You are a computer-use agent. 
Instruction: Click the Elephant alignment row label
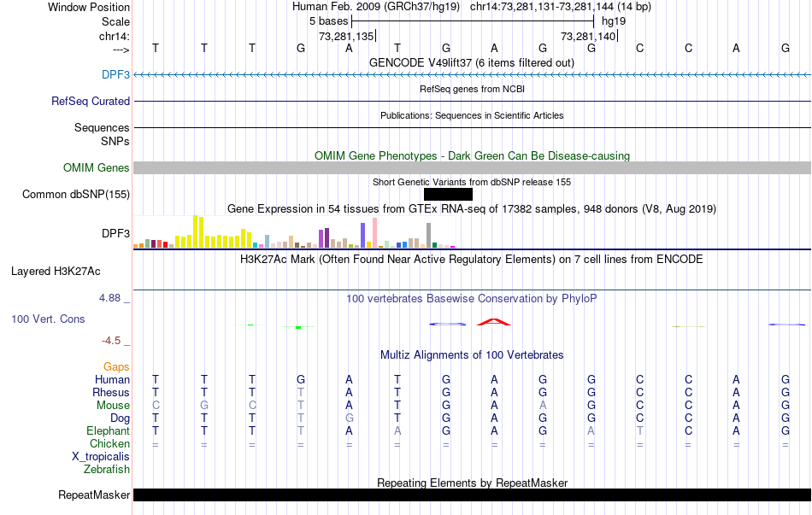(107, 431)
